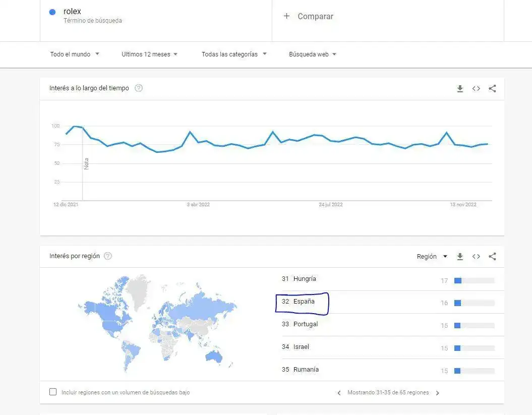
Task: Share the interest by region card
Action: pos(493,257)
